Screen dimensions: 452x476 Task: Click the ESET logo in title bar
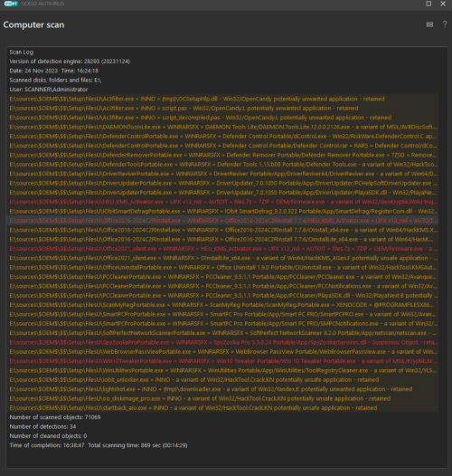(x=11, y=4)
